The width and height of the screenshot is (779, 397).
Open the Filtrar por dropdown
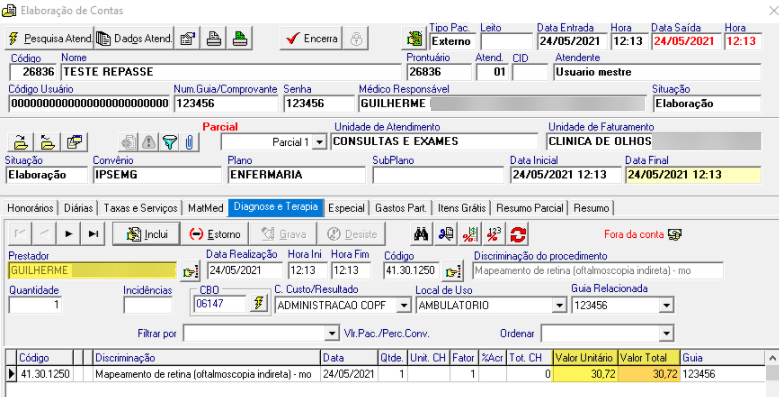pos(332,334)
